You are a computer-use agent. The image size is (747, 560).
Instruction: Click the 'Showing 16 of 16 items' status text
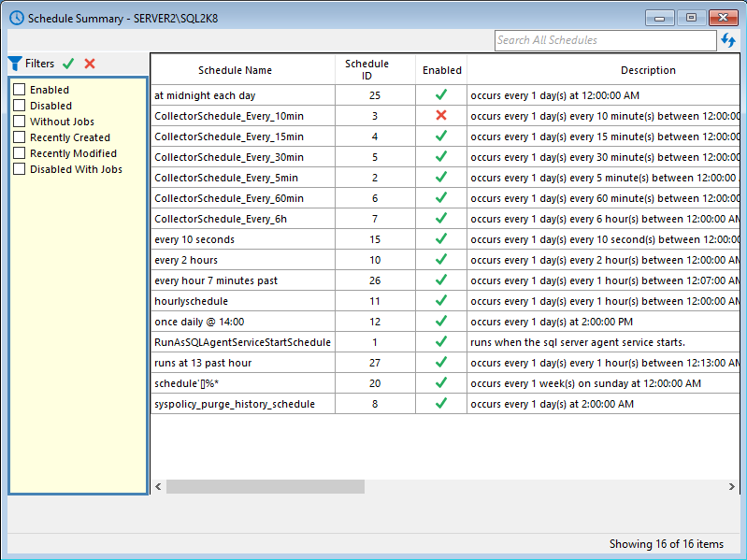pyautogui.click(x=667, y=544)
